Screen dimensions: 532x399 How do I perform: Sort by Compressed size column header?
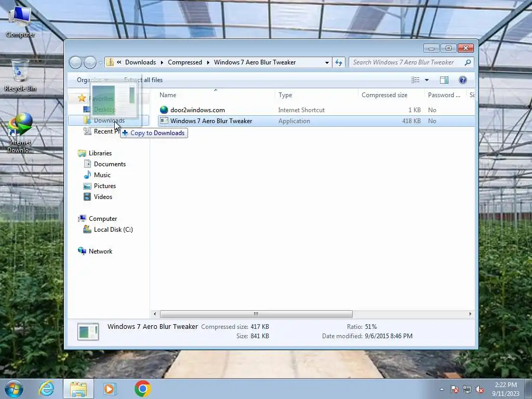tap(391, 95)
